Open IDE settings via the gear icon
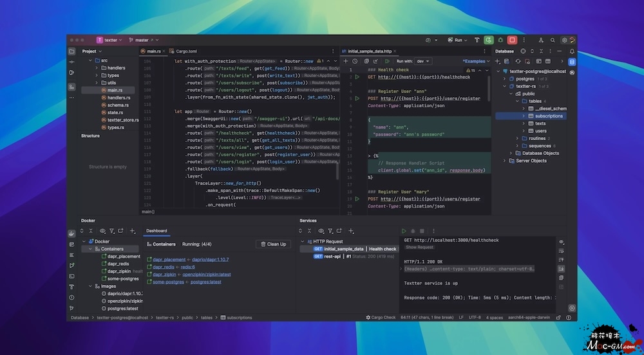The height and width of the screenshot is (355, 644). [x=565, y=40]
